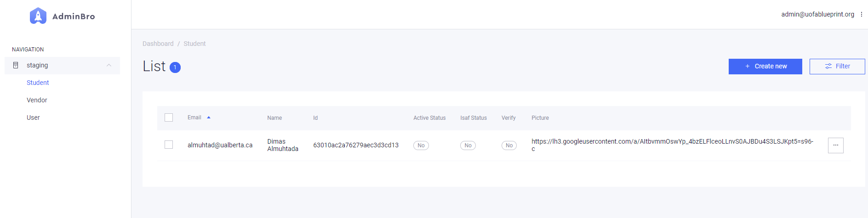Viewport: 868px width, 218px height.
Task: Select the checkbox for almuhtad@ualberta.ca row
Action: (x=169, y=145)
